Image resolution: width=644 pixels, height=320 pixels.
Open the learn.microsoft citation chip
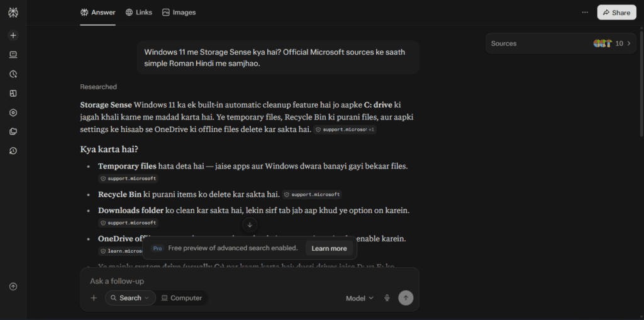(x=121, y=251)
